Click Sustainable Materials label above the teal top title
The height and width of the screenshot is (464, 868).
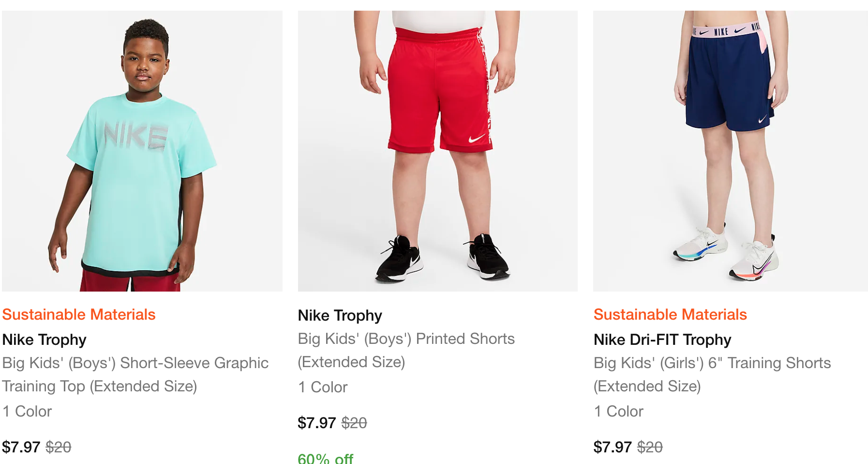click(79, 315)
